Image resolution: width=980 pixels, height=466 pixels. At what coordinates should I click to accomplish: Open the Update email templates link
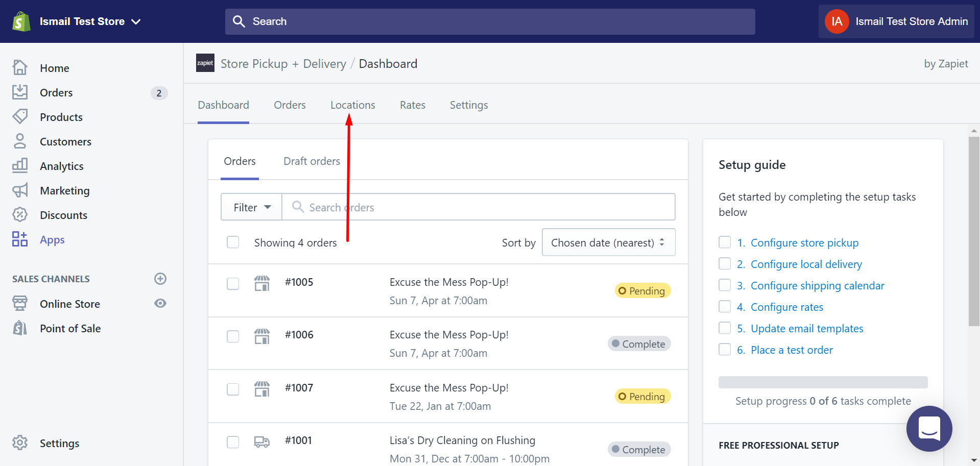click(x=807, y=329)
